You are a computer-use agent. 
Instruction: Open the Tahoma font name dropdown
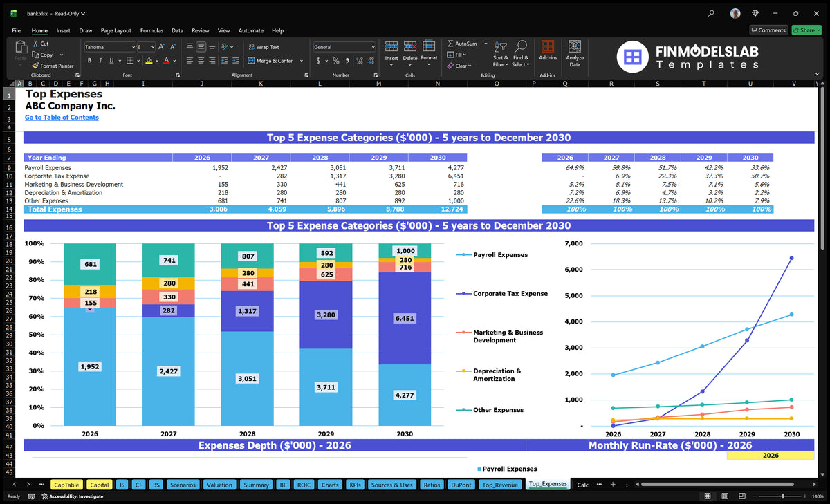pyautogui.click(x=133, y=47)
